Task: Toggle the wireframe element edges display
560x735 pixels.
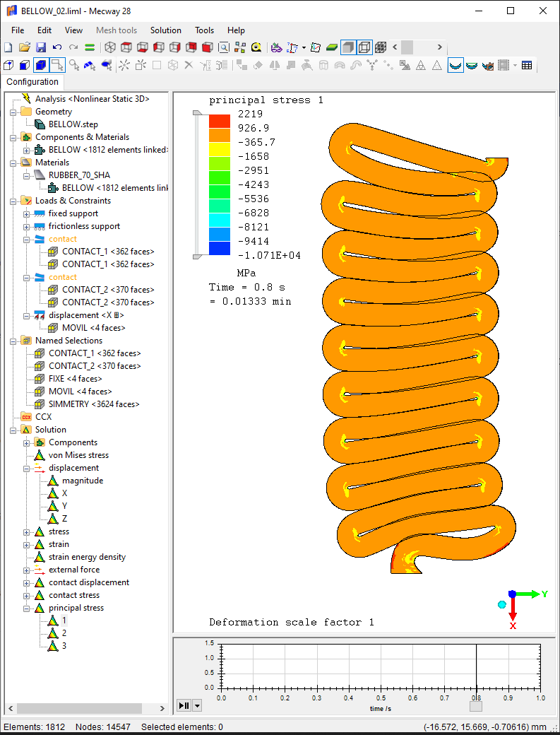Action: 364,47
